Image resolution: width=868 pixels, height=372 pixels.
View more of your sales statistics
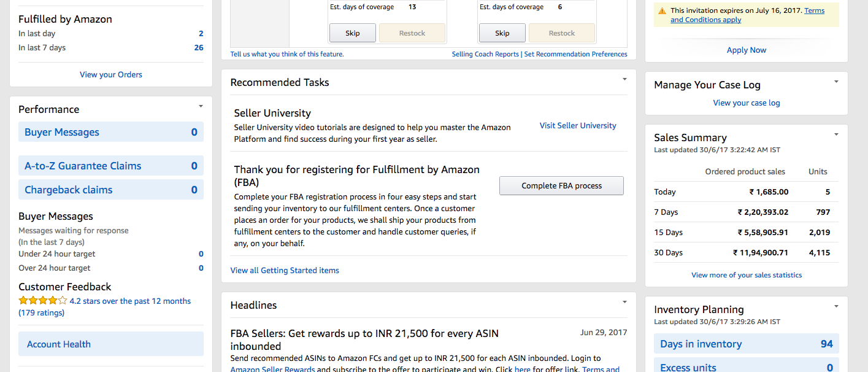tap(746, 274)
